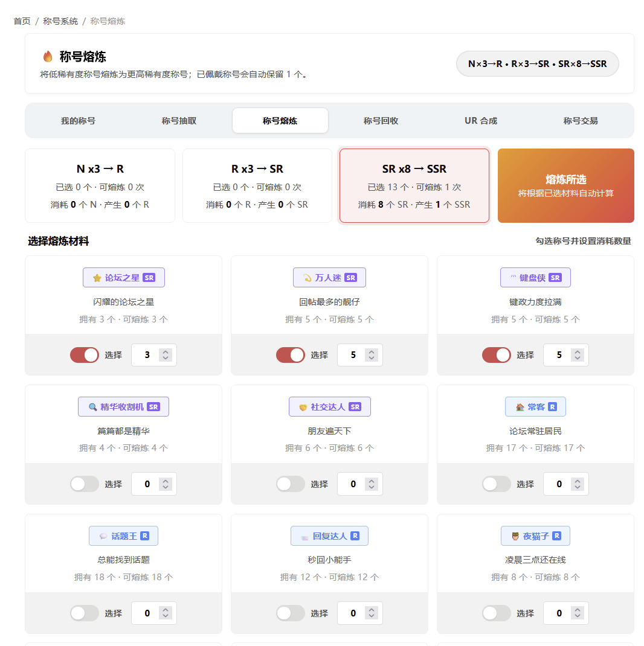The image size is (644, 646).
Task: Click the 论坛之星 quantity field showing 3
Action: 154,355
